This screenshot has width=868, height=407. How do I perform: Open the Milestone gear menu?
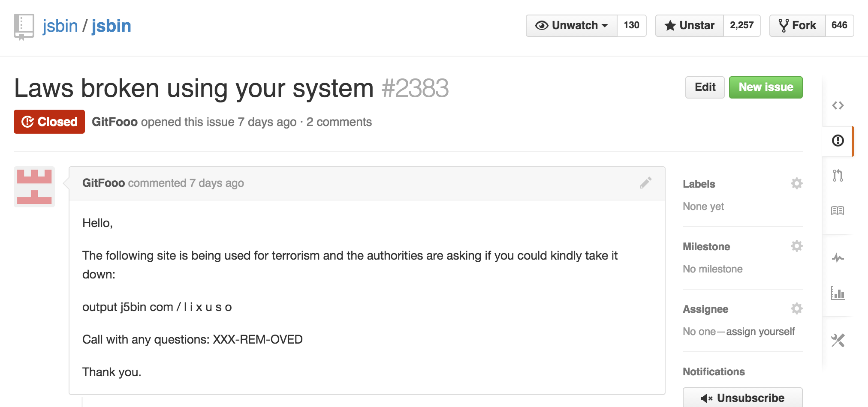[x=796, y=246]
